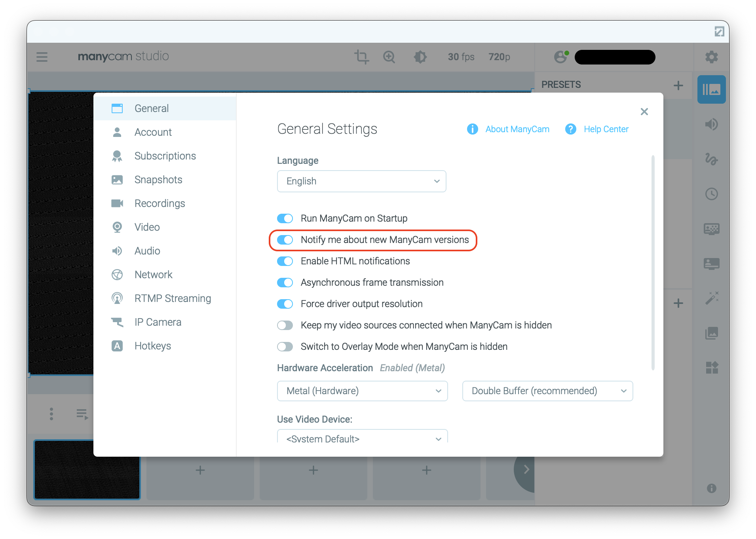Open the clock time panel icon

point(712,194)
